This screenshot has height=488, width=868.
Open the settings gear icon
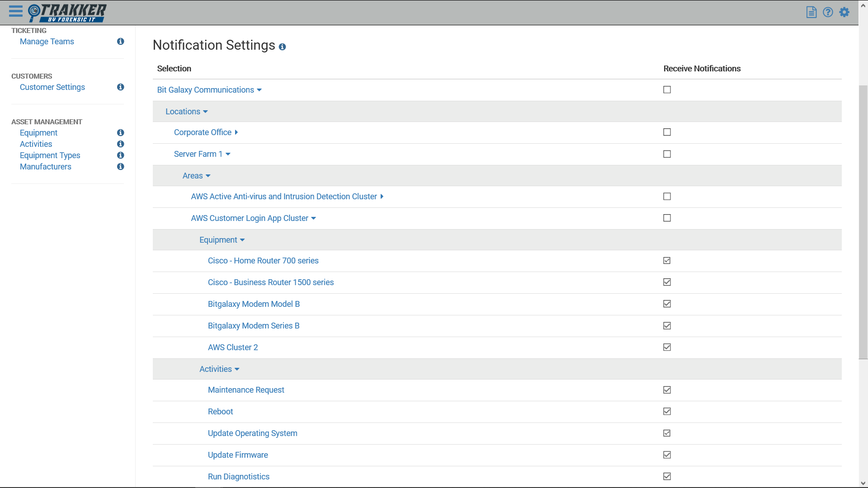(x=844, y=12)
